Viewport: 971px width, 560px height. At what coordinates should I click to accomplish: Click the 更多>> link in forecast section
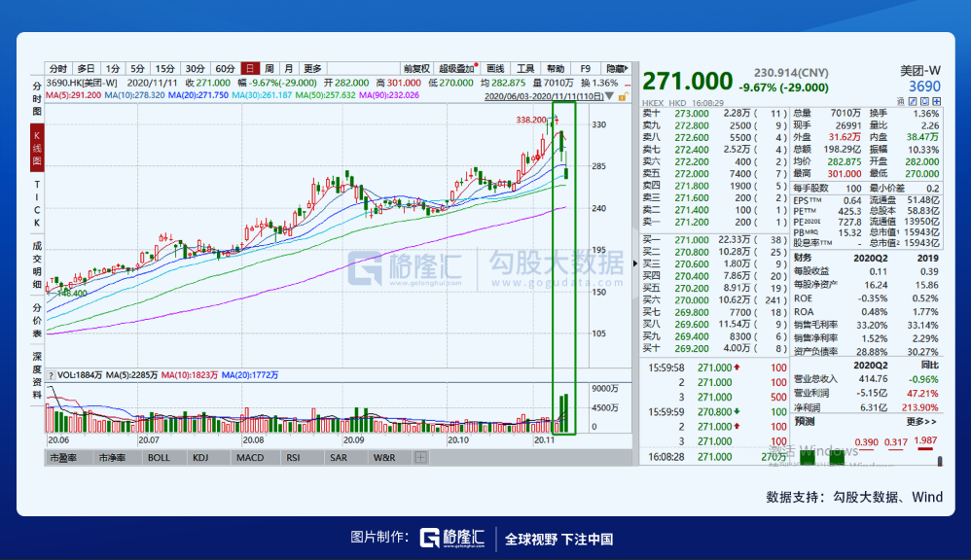coord(921,421)
